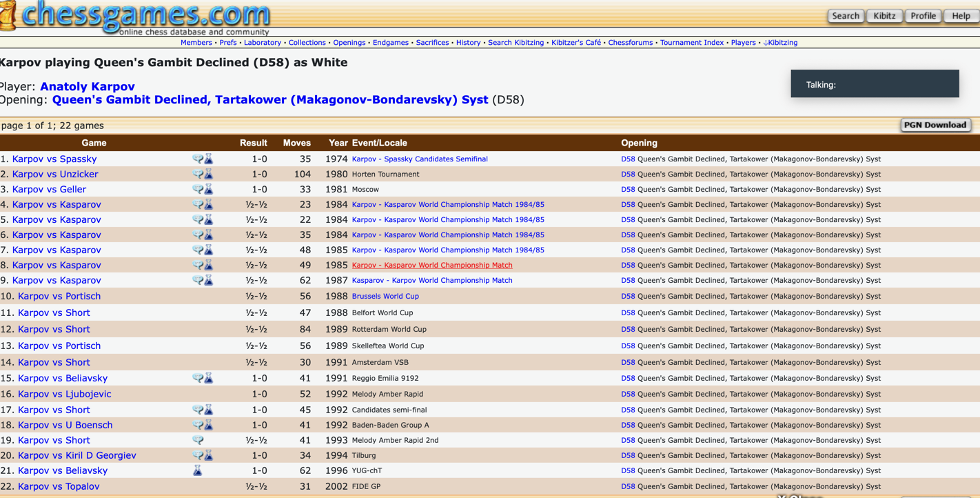Screen dimensions: 980x498
Task: Click the Help button
Action: (x=961, y=16)
